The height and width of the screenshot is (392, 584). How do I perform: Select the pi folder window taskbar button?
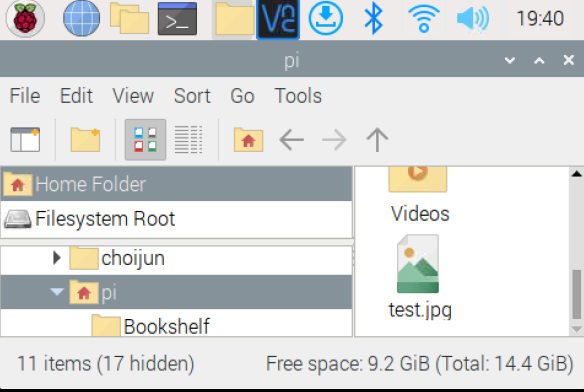pos(234,19)
